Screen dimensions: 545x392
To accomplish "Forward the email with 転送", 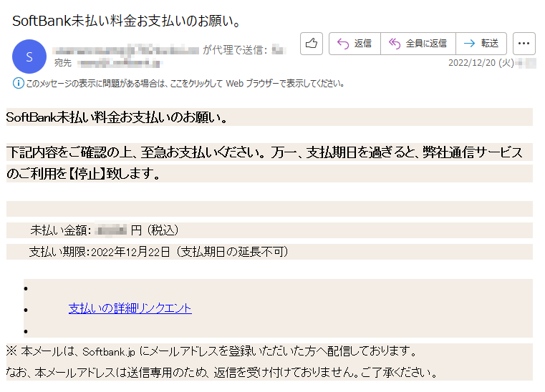I will pyautogui.click(x=481, y=44).
